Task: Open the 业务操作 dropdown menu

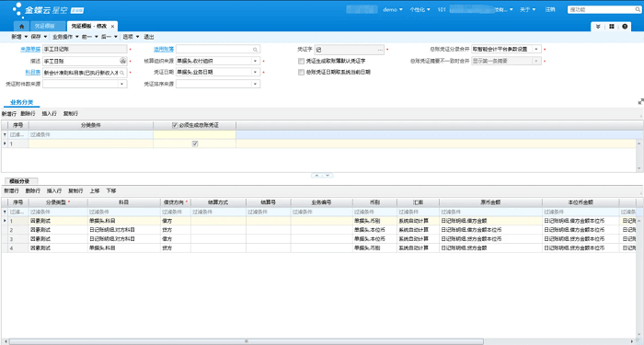Action: coord(65,37)
